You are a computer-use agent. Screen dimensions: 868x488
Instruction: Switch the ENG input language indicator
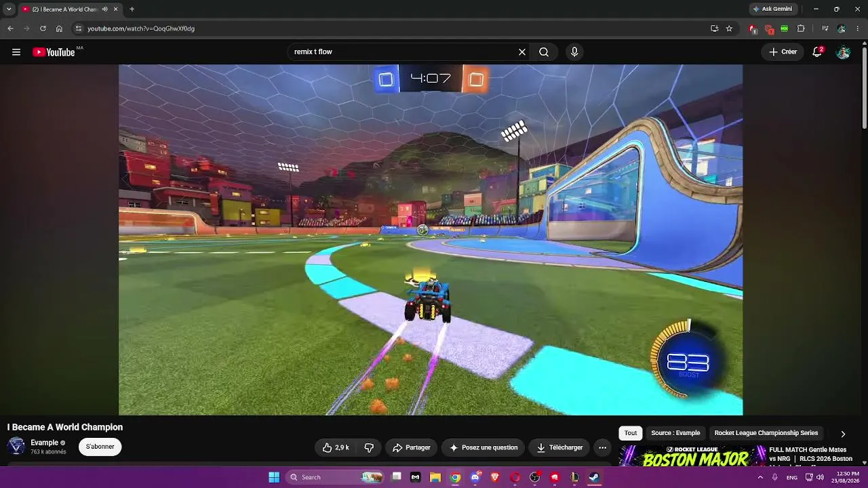pyautogui.click(x=792, y=477)
